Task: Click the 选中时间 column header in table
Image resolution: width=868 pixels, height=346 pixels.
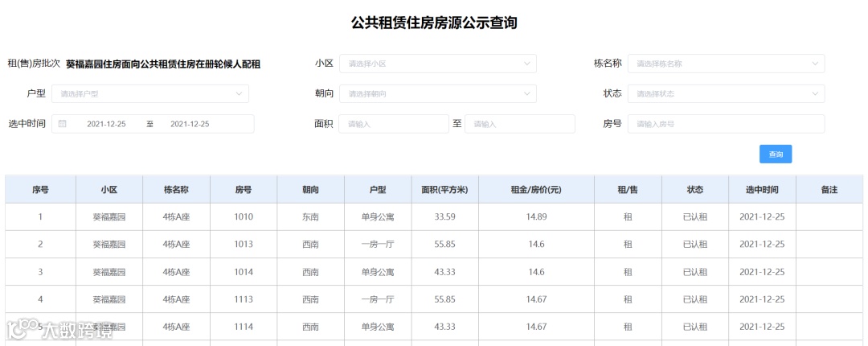Action: [762, 190]
